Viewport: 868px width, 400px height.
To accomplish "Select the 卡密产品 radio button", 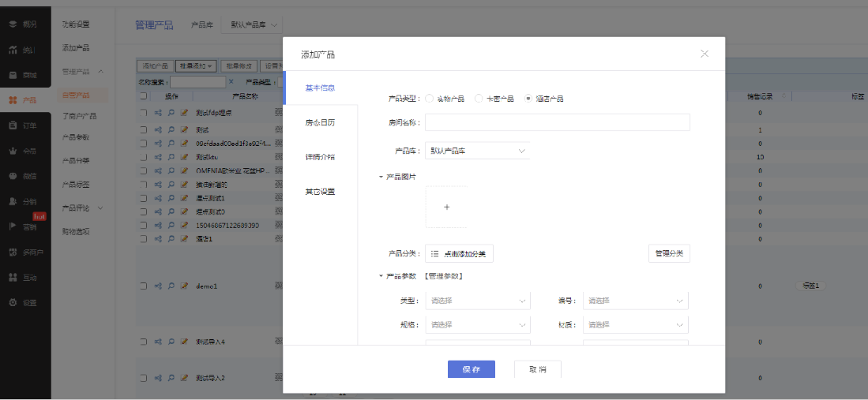I will [x=479, y=99].
